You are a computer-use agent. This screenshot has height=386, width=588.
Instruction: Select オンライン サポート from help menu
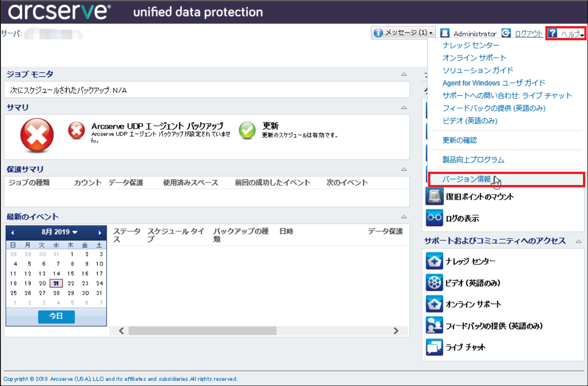coord(474,58)
